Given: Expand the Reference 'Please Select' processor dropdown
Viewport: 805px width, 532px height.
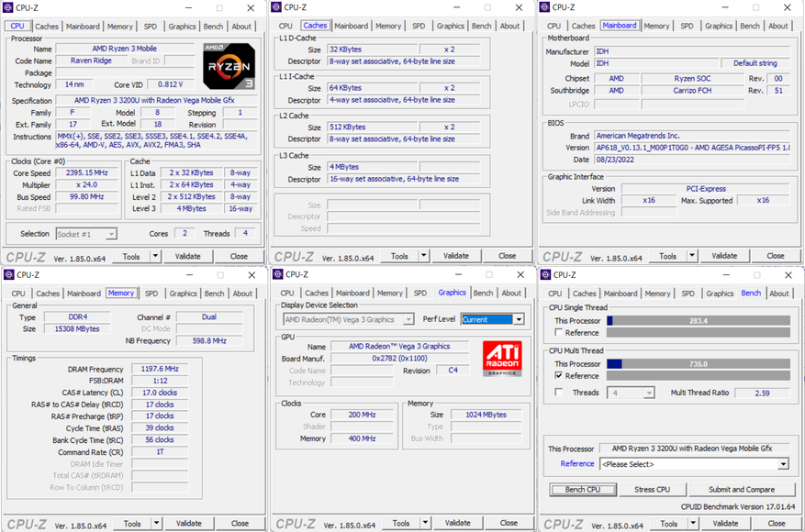Looking at the screenshot, I should click(x=694, y=464).
